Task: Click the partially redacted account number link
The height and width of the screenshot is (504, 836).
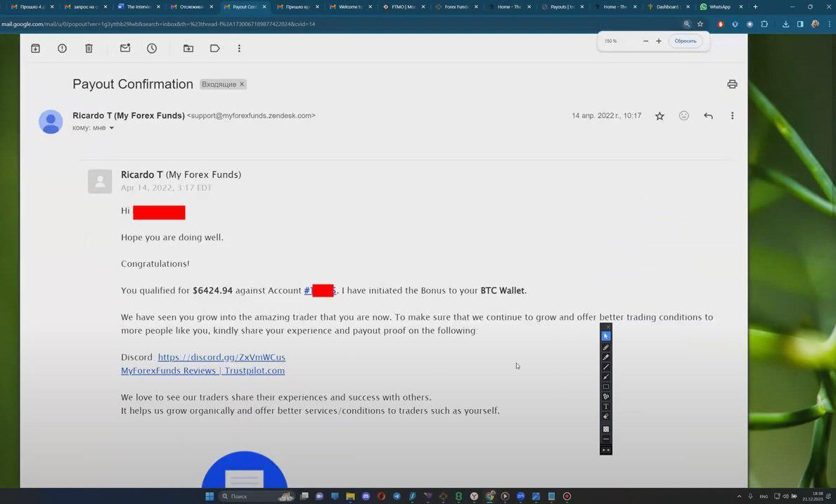Action: pos(320,291)
